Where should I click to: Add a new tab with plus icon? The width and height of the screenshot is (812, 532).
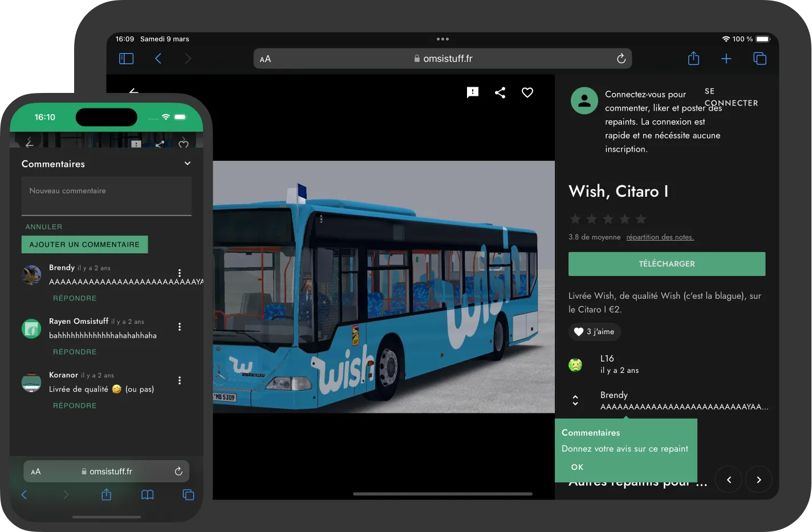pyautogui.click(x=726, y=59)
